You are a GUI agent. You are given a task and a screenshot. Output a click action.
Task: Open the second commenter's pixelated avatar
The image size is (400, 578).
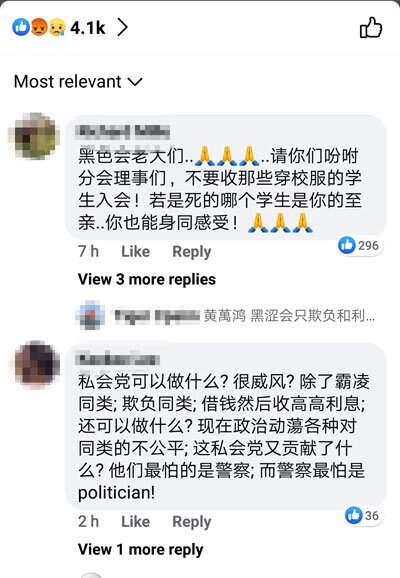click(x=37, y=363)
